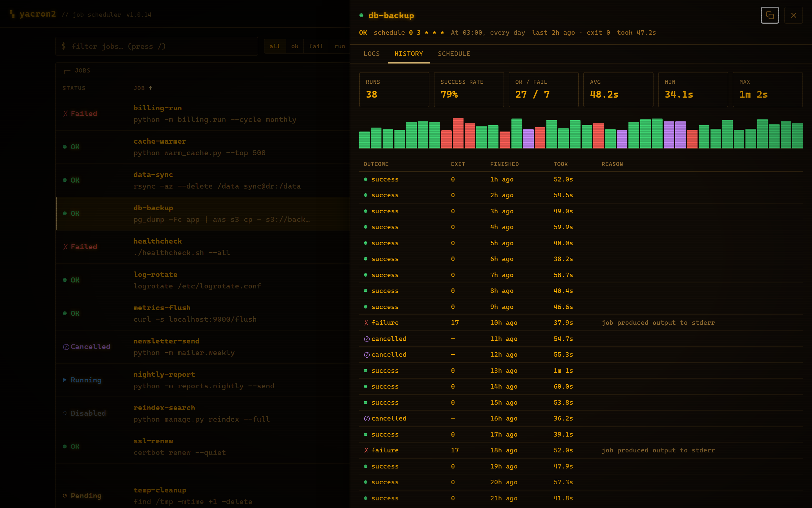Select the 'all' jobs filter
The width and height of the screenshot is (812, 508).
click(275, 46)
